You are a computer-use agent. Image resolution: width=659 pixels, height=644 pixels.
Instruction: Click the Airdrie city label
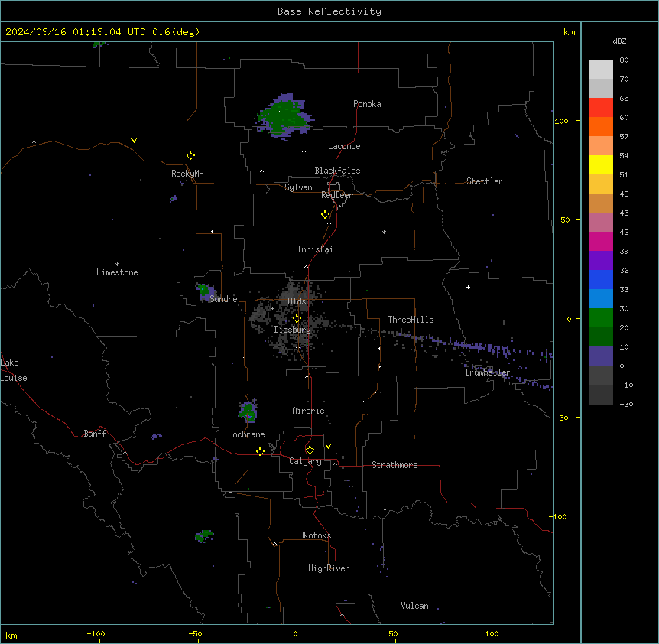309,411
